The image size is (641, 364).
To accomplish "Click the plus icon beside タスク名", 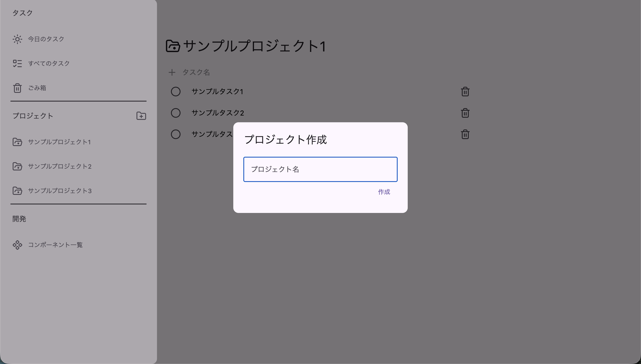I will (x=172, y=73).
